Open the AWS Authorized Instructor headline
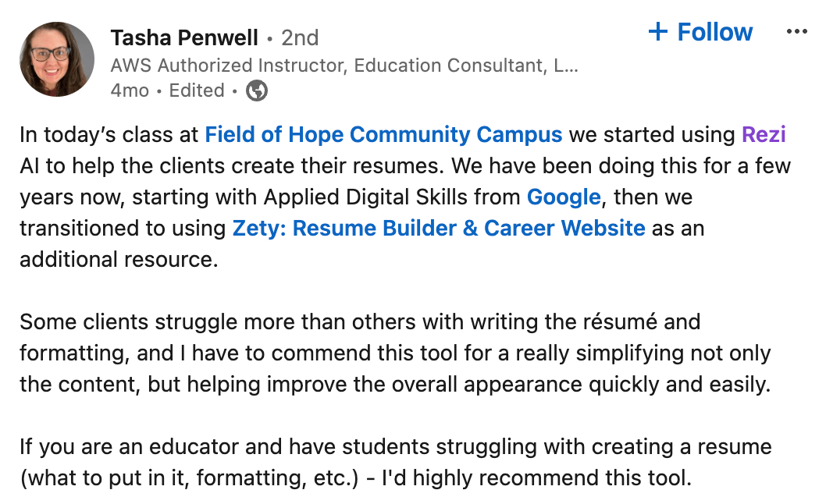 344,66
